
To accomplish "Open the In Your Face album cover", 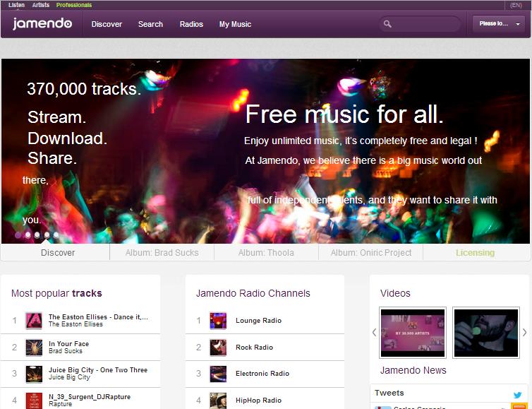I will click(34, 348).
